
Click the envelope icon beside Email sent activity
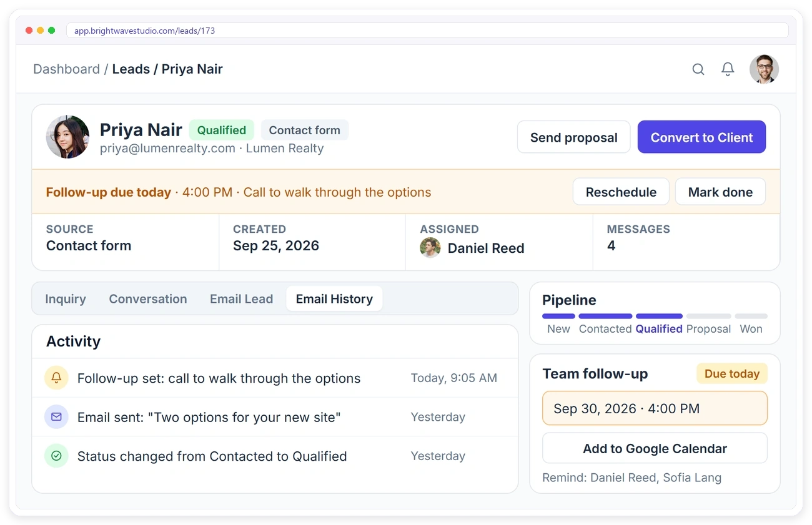point(56,417)
